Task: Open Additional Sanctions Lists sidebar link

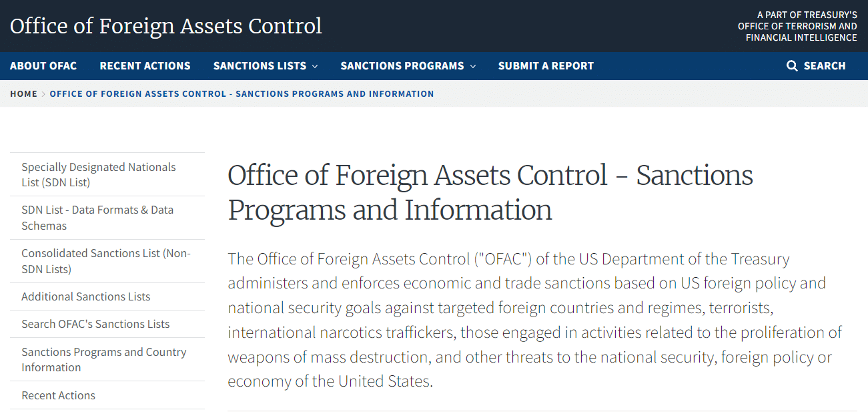Action: (x=85, y=296)
